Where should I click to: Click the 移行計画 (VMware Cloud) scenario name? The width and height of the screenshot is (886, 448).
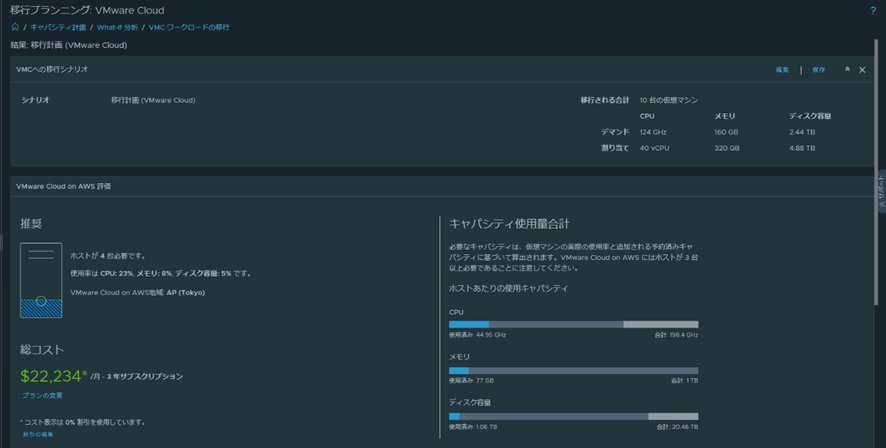(x=153, y=100)
